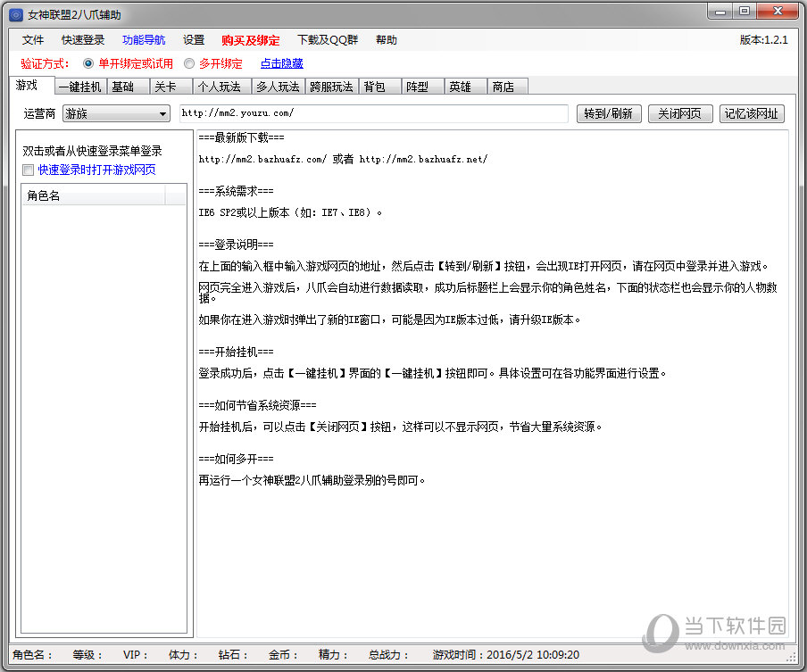Select 多开绑定 radio option
807x672 pixels.
(x=213, y=63)
